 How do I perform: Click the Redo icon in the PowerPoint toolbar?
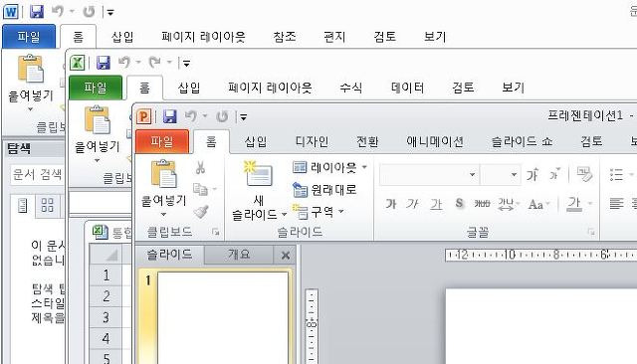tap(222, 117)
